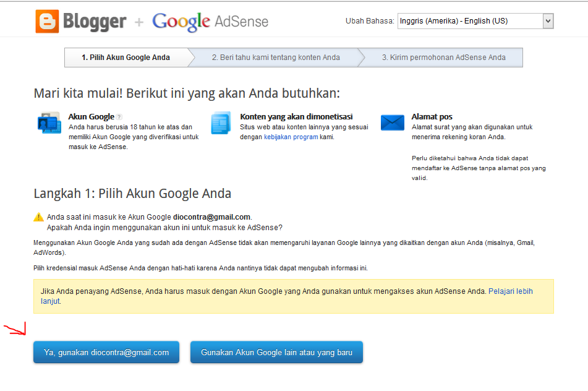Click the small help question mark beside Akun Google
Screen dimensions: 588x391
(119, 117)
